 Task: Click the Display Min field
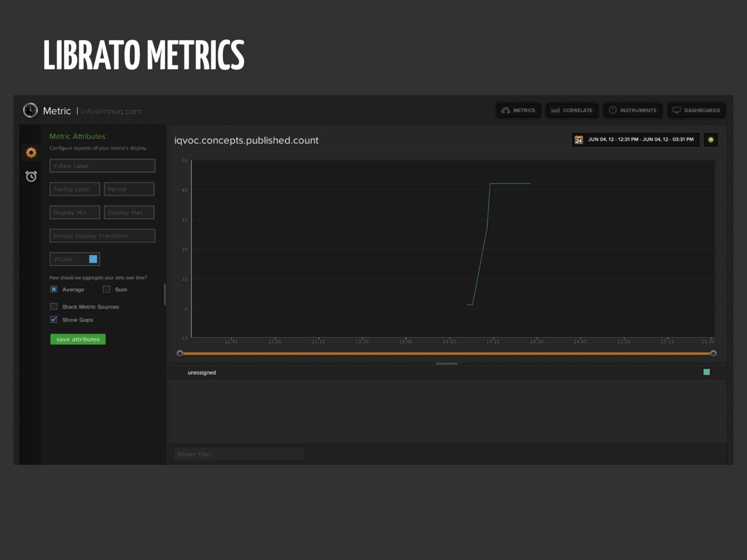click(x=75, y=212)
